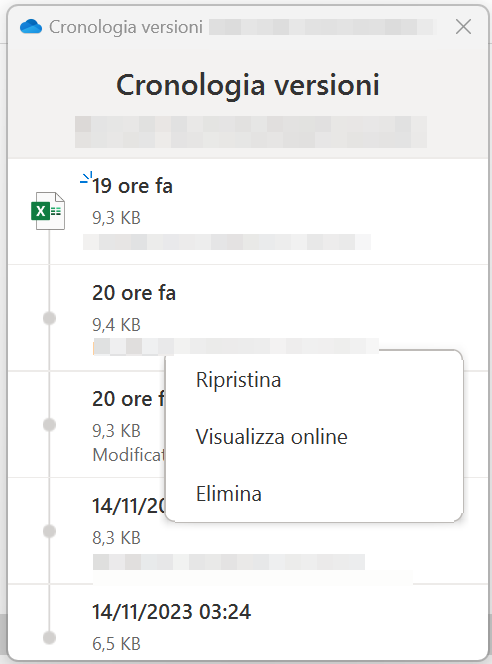
Task: Click timeline dot beside the Modificat entry
Action: (50, 425)
